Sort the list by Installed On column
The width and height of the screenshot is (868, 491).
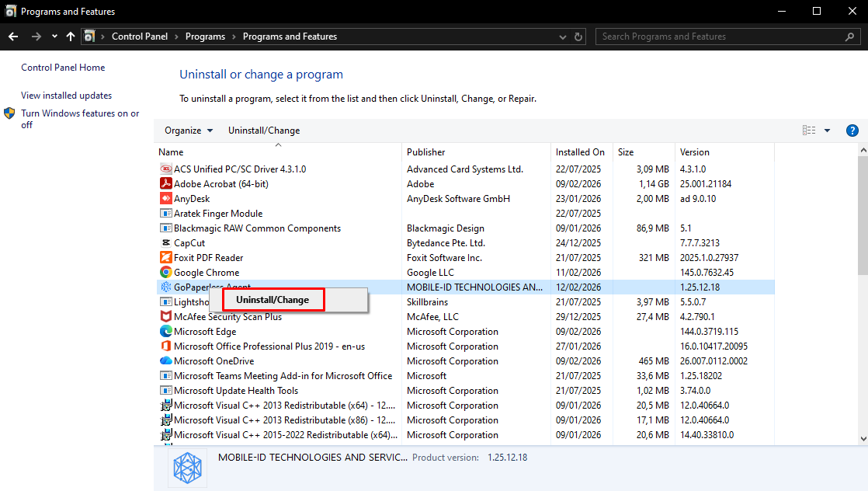click(x=582, y=151)
